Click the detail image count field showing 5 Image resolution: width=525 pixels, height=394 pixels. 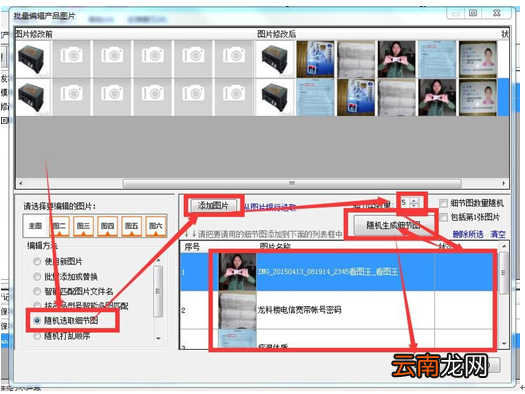click(405, 203)
